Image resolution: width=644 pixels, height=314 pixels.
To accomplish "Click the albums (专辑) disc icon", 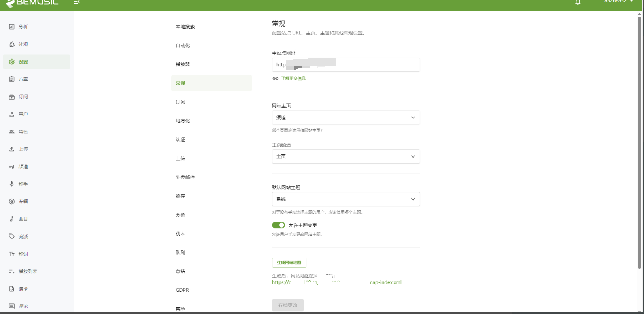I will (x=12, y=201).
